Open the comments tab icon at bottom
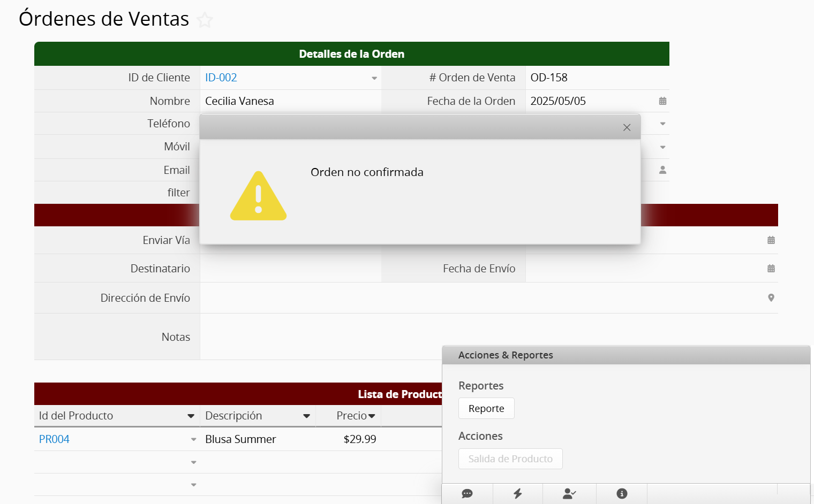The image size is (814, 504). click(x=467, y=493)
